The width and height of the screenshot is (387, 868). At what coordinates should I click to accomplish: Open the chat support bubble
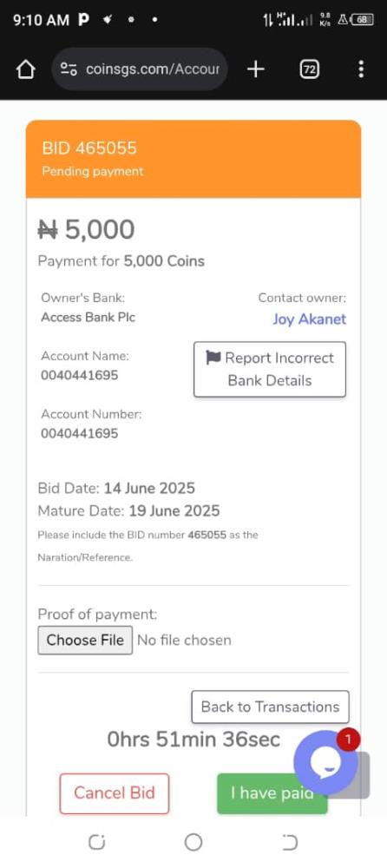click(x=325, y=763)
